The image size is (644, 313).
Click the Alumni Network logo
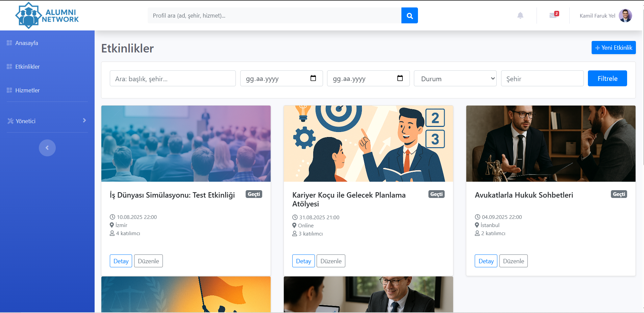[x=47, y=16]
